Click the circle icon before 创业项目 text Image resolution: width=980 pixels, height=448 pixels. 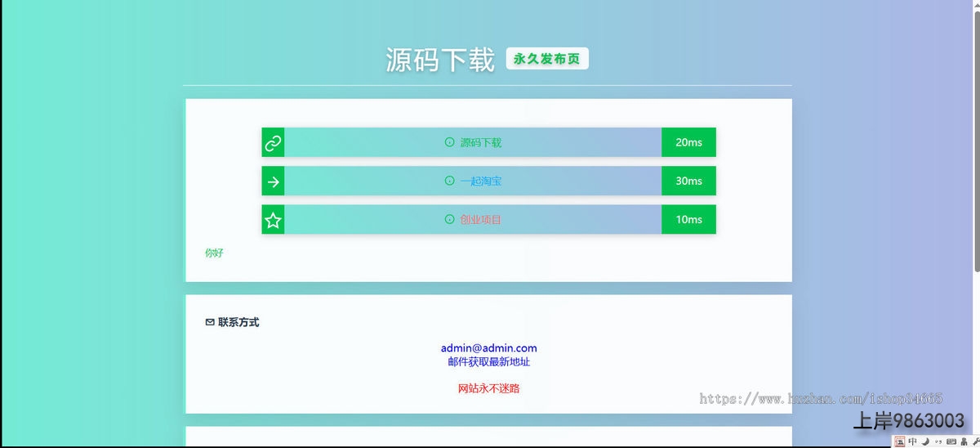pos(449,219)
